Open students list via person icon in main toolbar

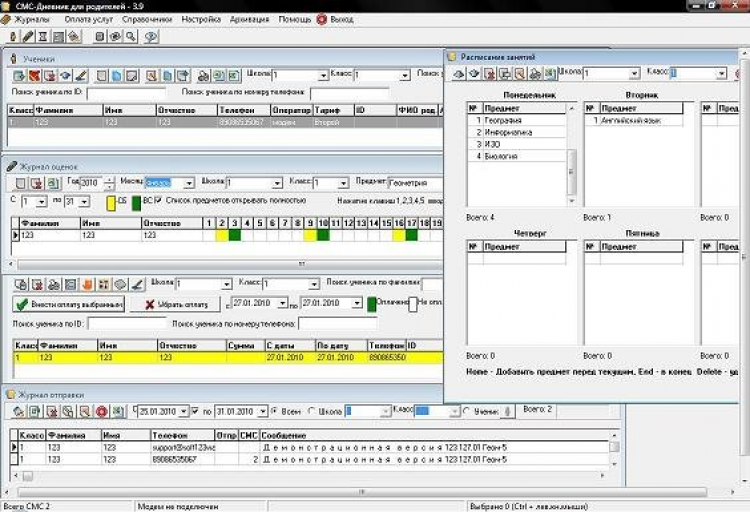(13, 36)
